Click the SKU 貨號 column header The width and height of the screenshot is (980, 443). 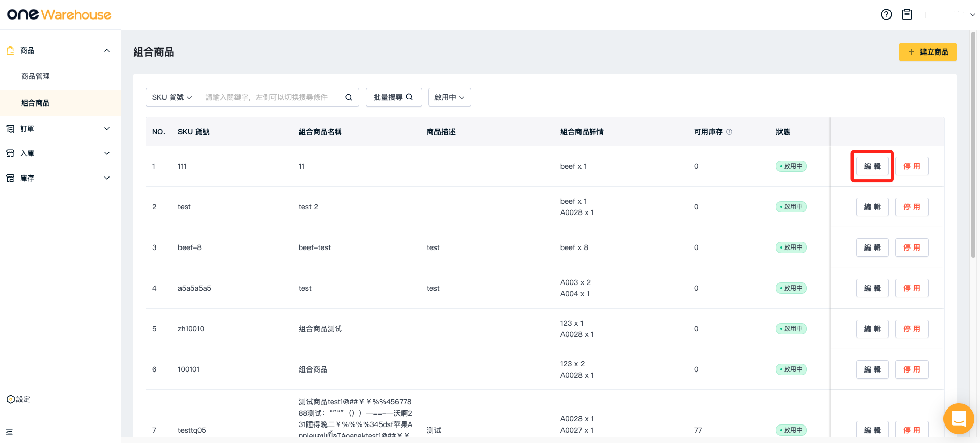point(194,132)
